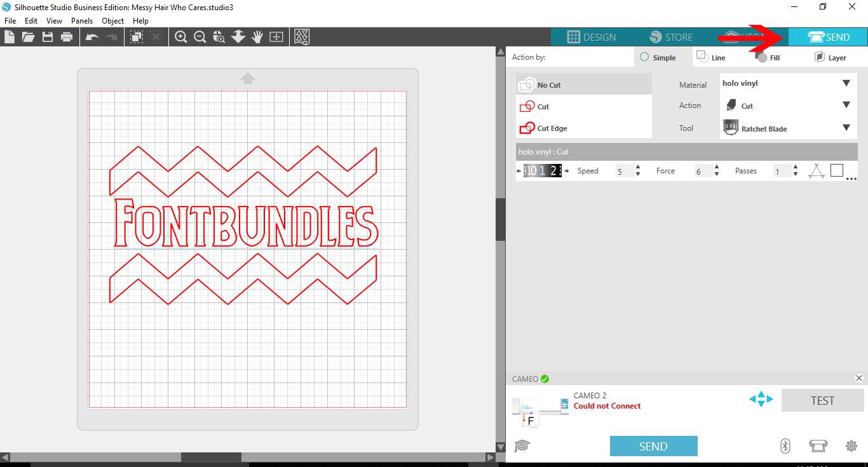Open send panel preferences gear
868x467 pixels.
(851, 446)
